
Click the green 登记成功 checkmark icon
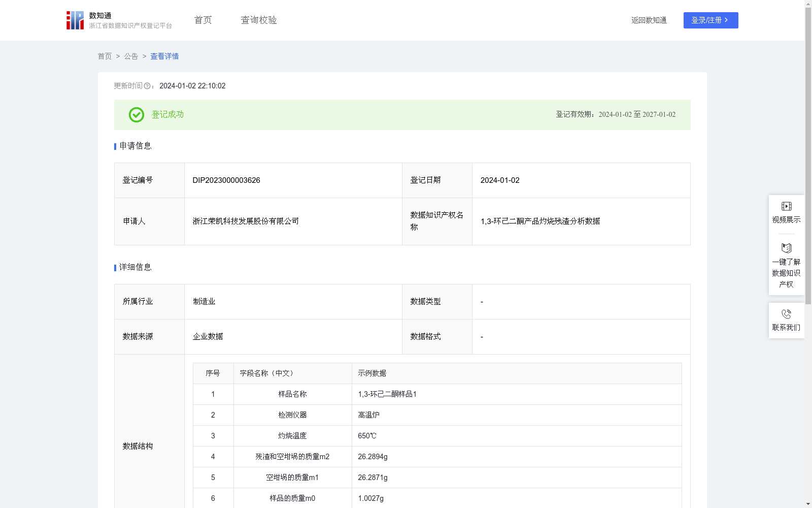pos(136,115)
